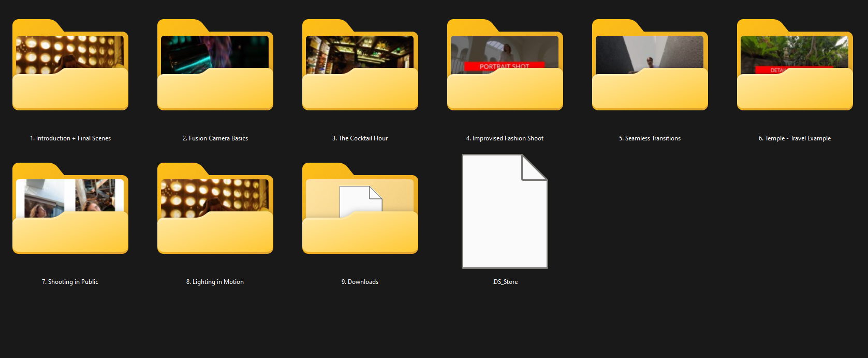Select the '3. The Cocktail Hour' folder icon
This screenshot has width=868, height=358.
coord(360,65)
